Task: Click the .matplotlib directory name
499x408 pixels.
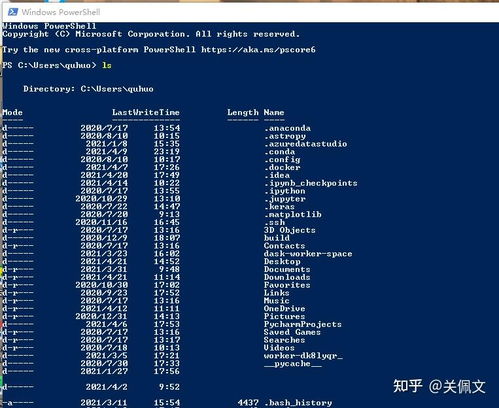Action: (293, 214)
